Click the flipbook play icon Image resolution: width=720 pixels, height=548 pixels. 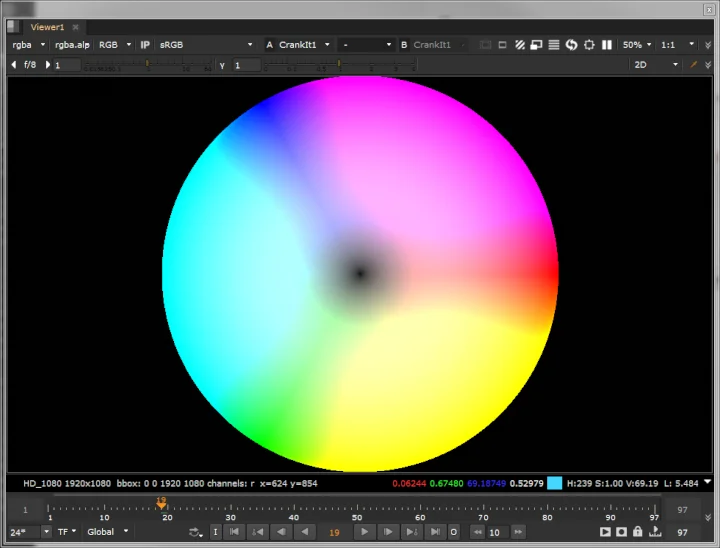pos(605,532)
